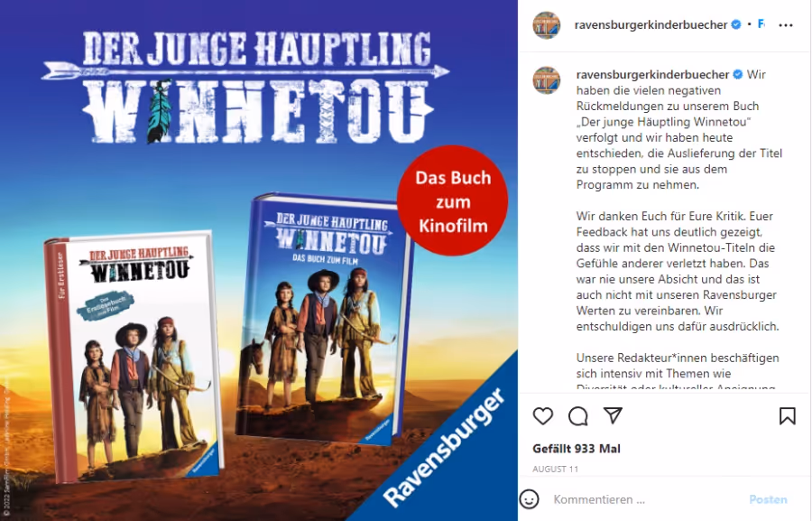Screen dimensions: 812x521
Task: Click the caption profile avatar
Action: click(547, 80)
